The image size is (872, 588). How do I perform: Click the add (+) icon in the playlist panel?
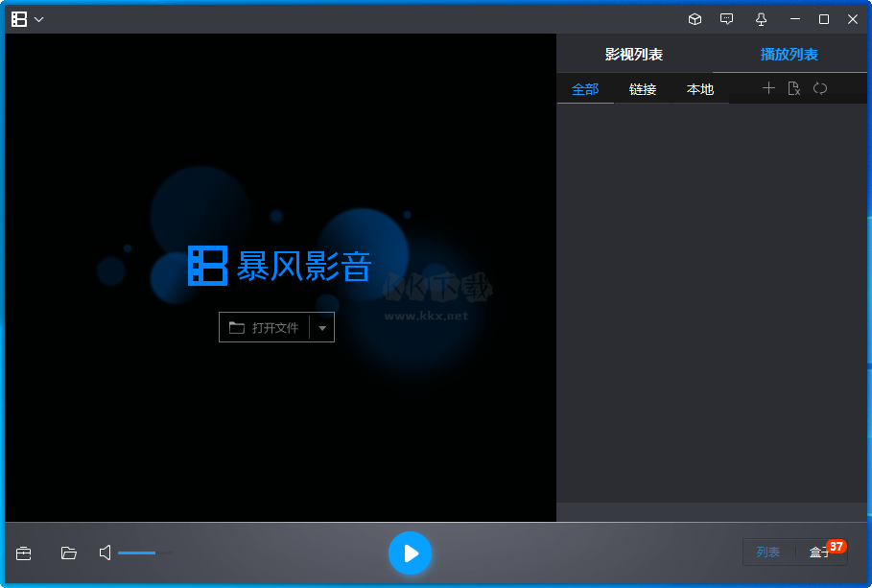pyautogui.click(x=768, y=87)
